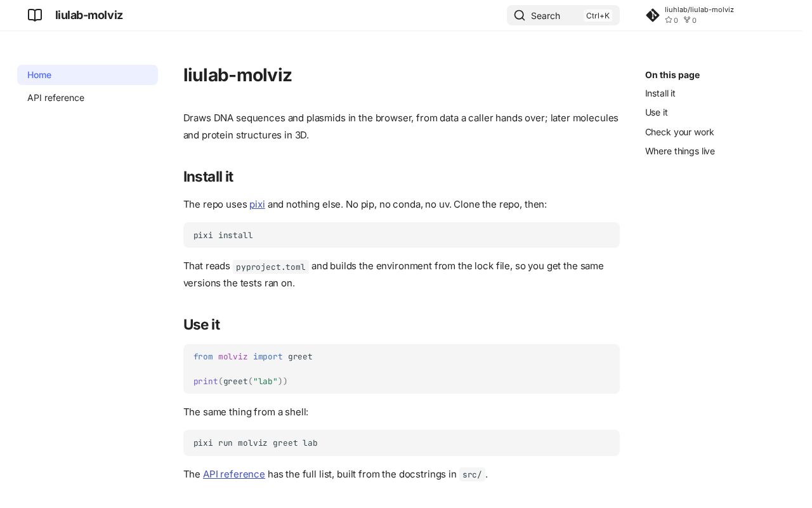Follow the pixi link
Image resolution: width=812 pixels, height=508 pixels.
[257, 204]
